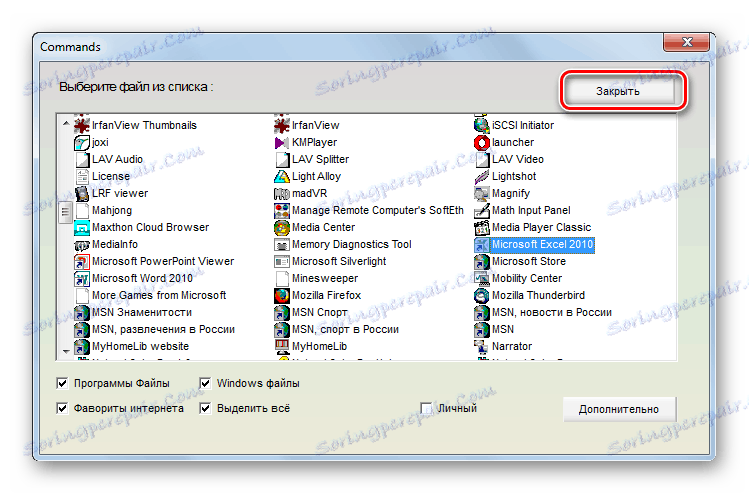The image size is (749, 494).
Task: Select More Games from Microsoft entry
Action: tap(159, 295)
